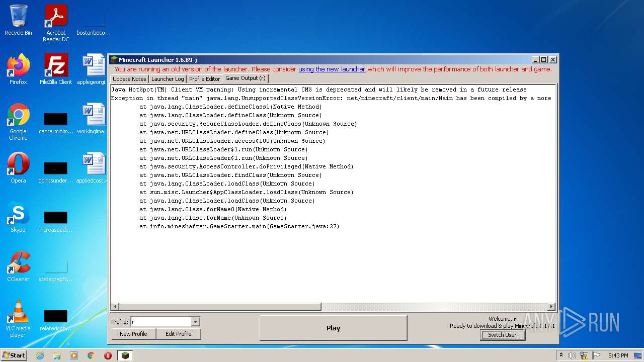Click the clock showing 5:43 PM
644x362 pixels.
click(618, 355)
